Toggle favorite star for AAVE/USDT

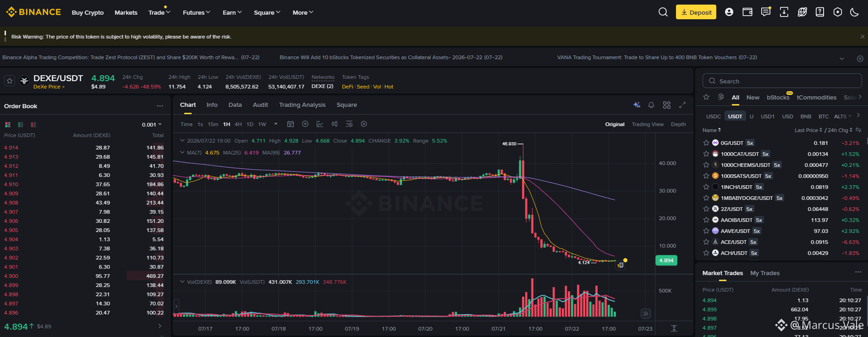[x=706, y=231]
